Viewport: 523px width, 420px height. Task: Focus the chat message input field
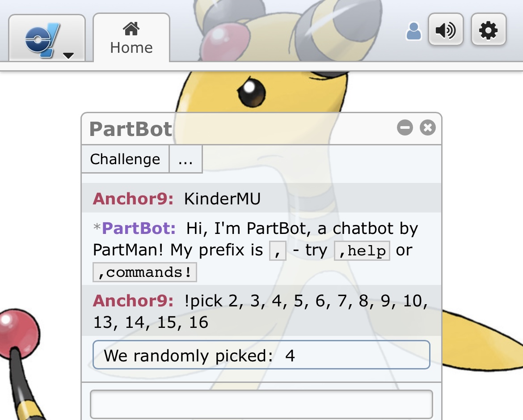click(261, 404)
